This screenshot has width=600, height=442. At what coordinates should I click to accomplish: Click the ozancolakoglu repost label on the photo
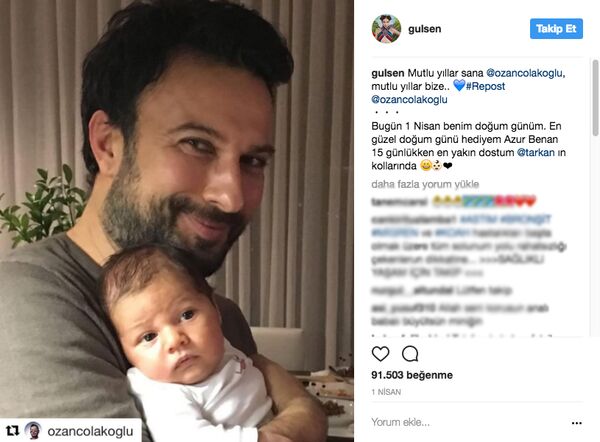pos(90,431)
